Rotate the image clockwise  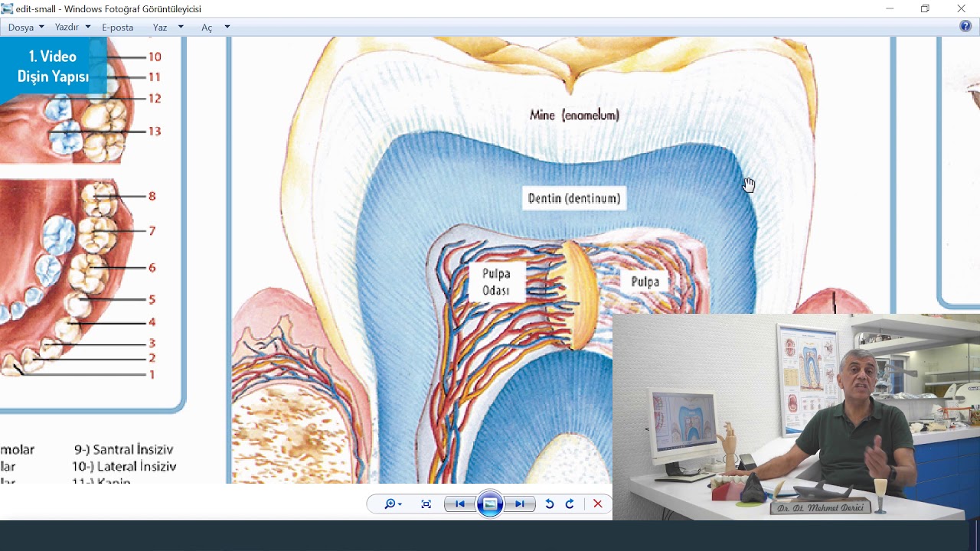pos(570,504)
